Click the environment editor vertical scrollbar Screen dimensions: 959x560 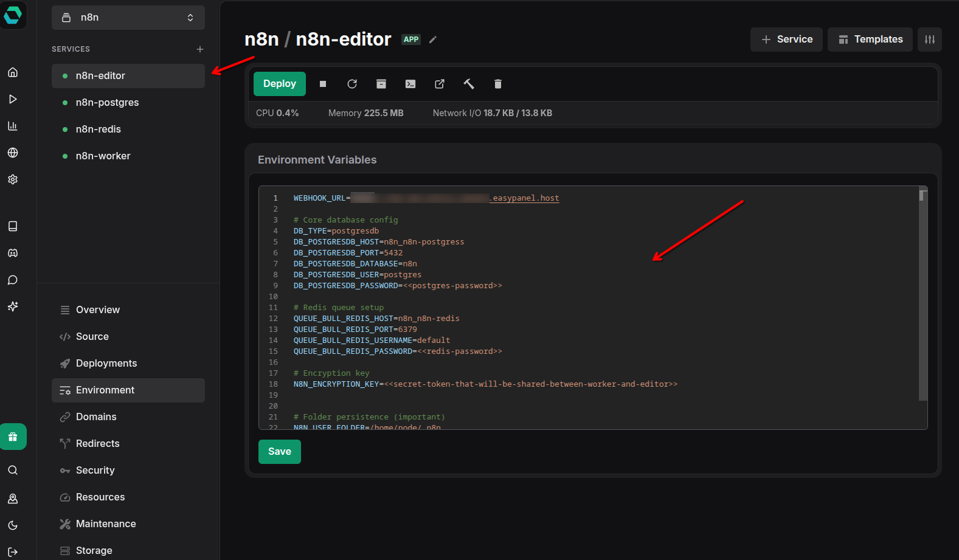923,297
